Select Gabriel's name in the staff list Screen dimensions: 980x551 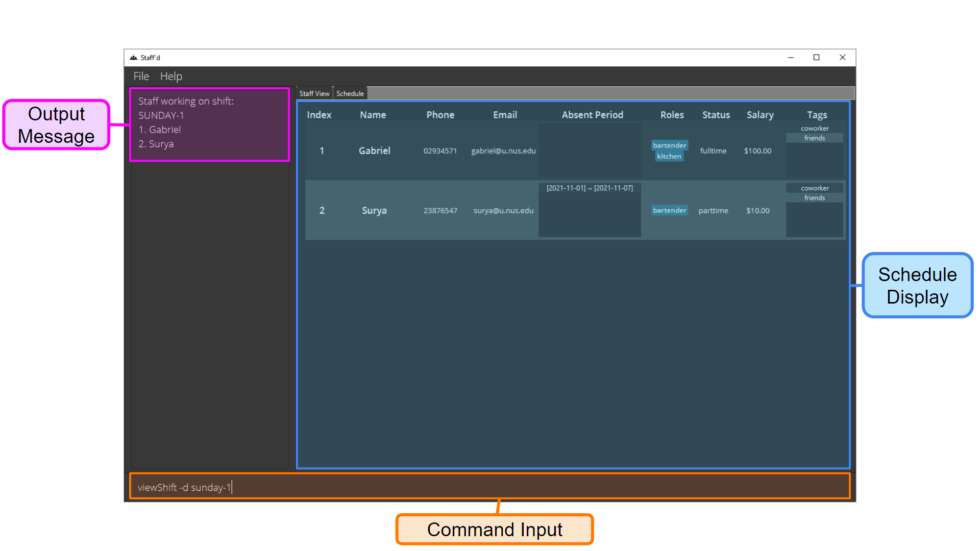(x=374, y=151)
